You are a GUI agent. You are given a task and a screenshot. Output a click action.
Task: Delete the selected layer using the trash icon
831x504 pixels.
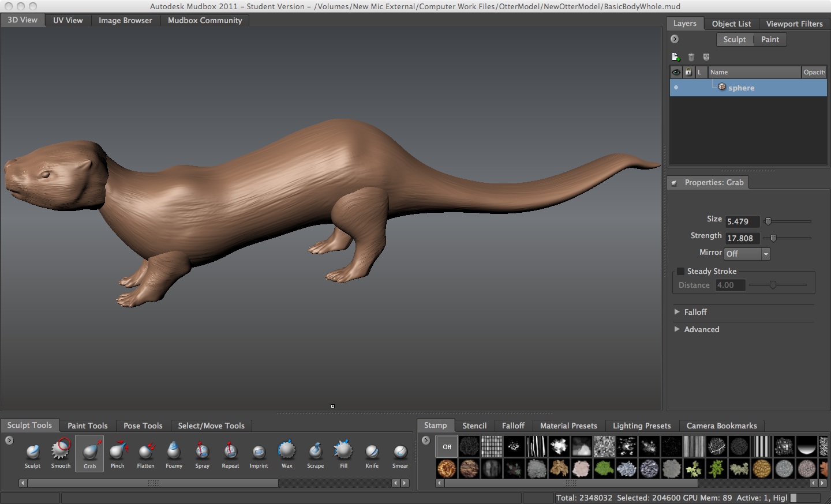pyautogui.click(x=691, y=57)
